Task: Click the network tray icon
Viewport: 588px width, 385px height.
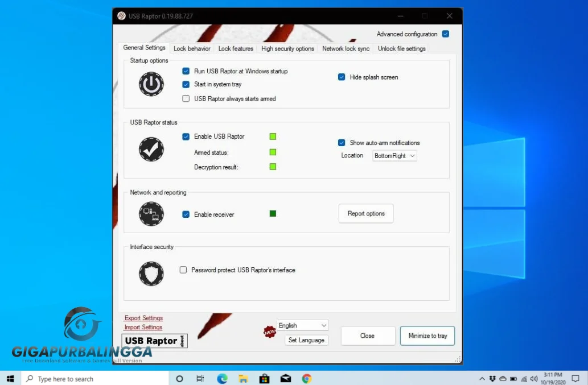Action: pos(524,379)
